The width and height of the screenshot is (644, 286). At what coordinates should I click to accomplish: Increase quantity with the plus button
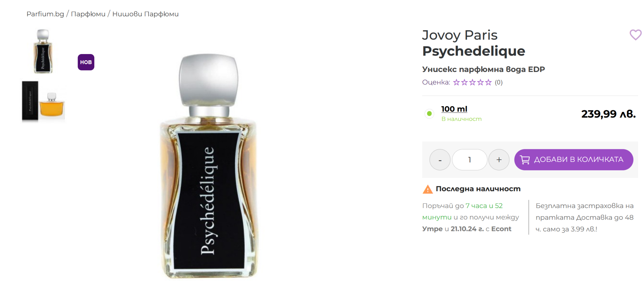[x=499, y=160]
